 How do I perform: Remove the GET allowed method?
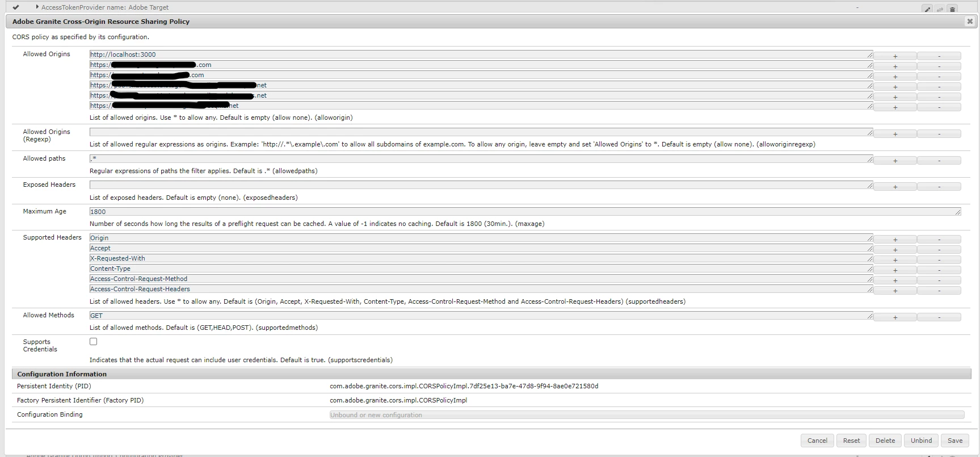(939, 317)
